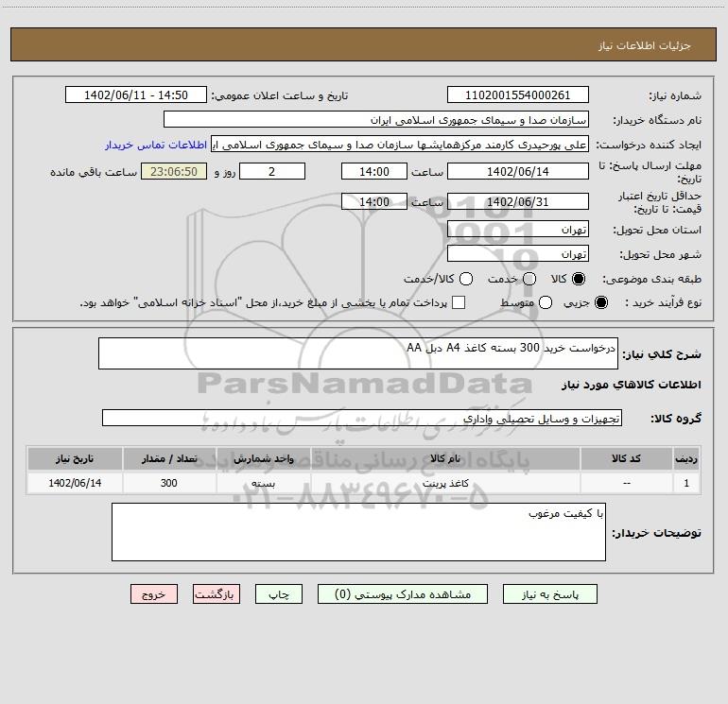This screenshot has height=704, width=728.
Task: Open اطلاعات تماس خریدار link
Action: (x=156, y=145)
